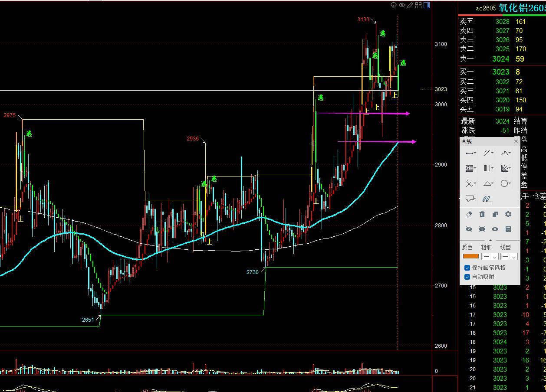Pick the orange 颜色 color swatch

[x=471, y=256]
